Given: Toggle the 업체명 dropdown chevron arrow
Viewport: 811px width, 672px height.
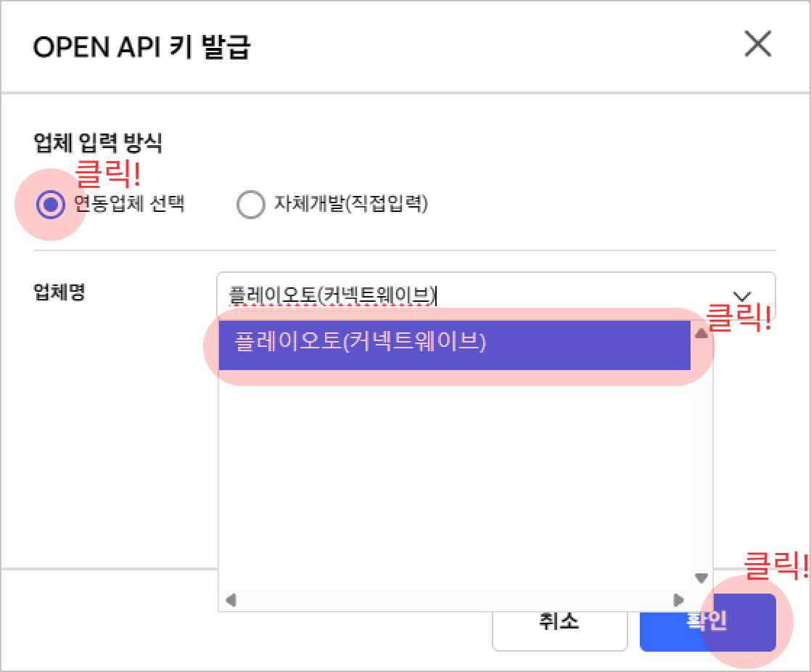Looking at the screenshot, I should click(x=742, y=295).
